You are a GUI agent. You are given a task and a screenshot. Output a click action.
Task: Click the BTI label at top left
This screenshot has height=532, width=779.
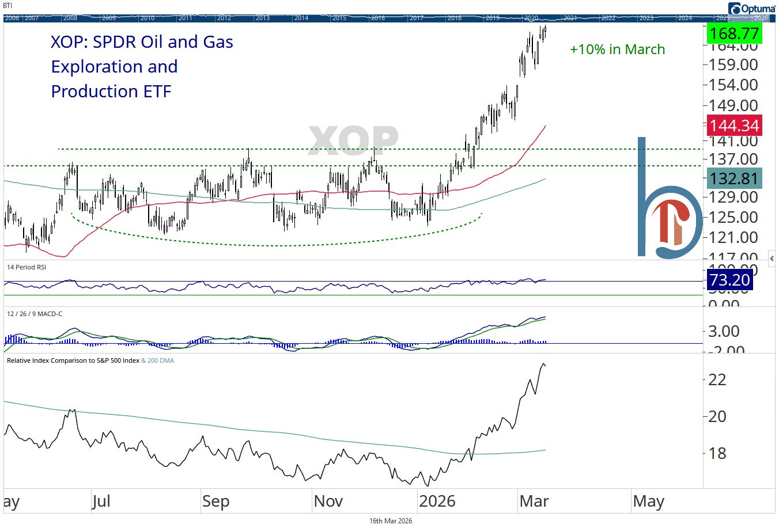click(x=8, y=6)
